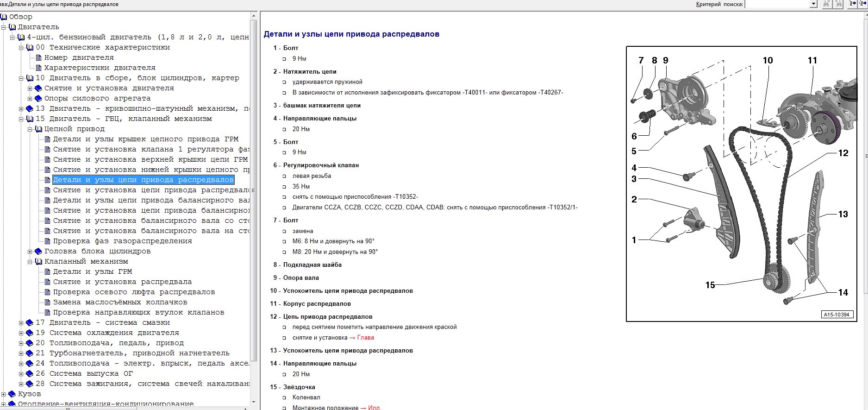Select Характеристики двигателя in the tree
This screenshot has height=410, width=868.
[100, 68]
